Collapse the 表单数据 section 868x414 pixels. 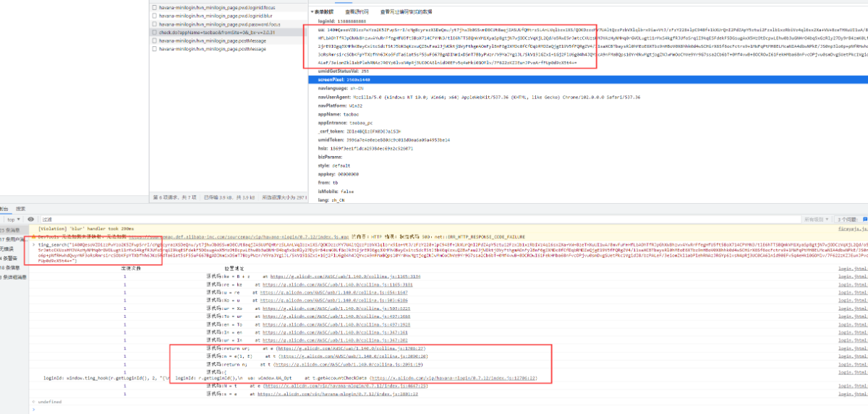[x=322, y=12]
